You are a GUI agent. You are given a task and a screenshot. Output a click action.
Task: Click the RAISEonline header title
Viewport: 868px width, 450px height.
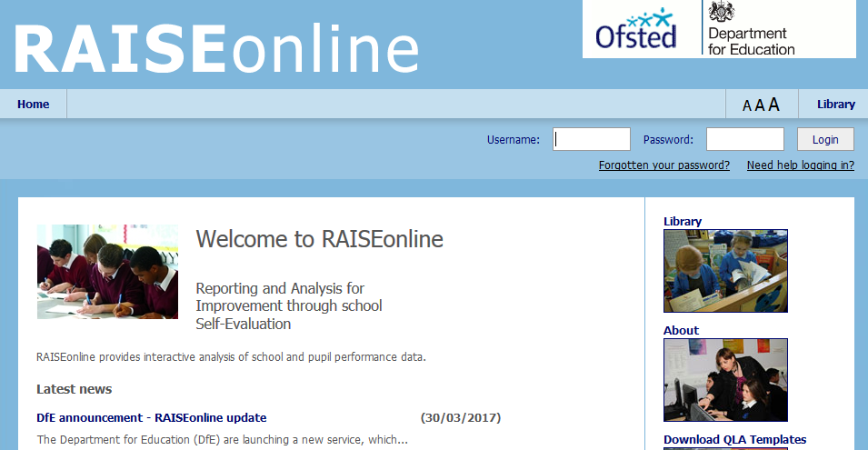pyautogui.click(x=216, y=48)
